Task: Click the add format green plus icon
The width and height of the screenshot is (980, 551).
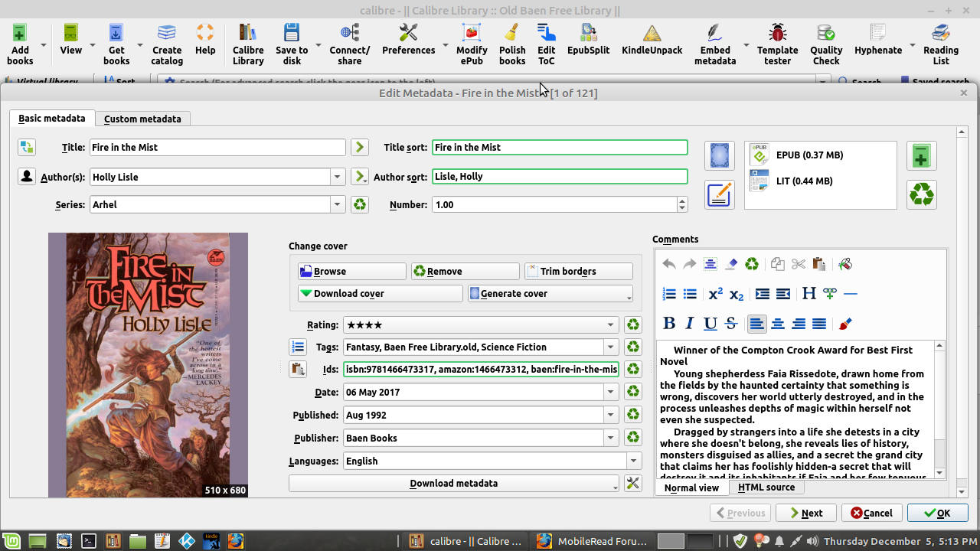Action: coord(921,156)
